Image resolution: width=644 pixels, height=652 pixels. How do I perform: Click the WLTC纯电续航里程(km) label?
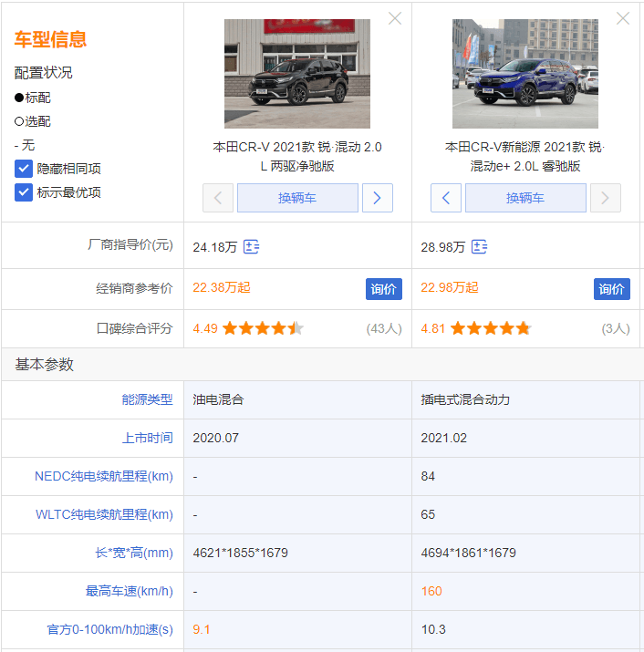(104, 514)
